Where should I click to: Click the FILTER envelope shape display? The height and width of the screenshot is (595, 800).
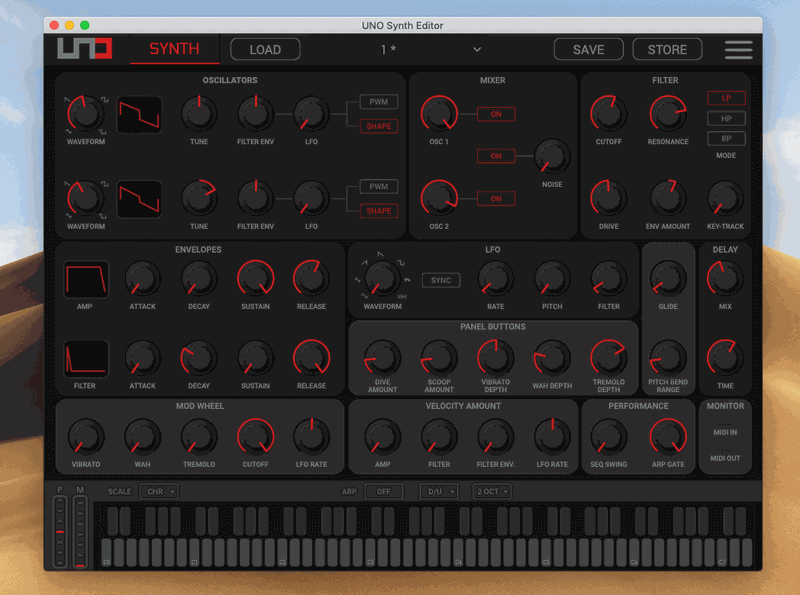86,360
